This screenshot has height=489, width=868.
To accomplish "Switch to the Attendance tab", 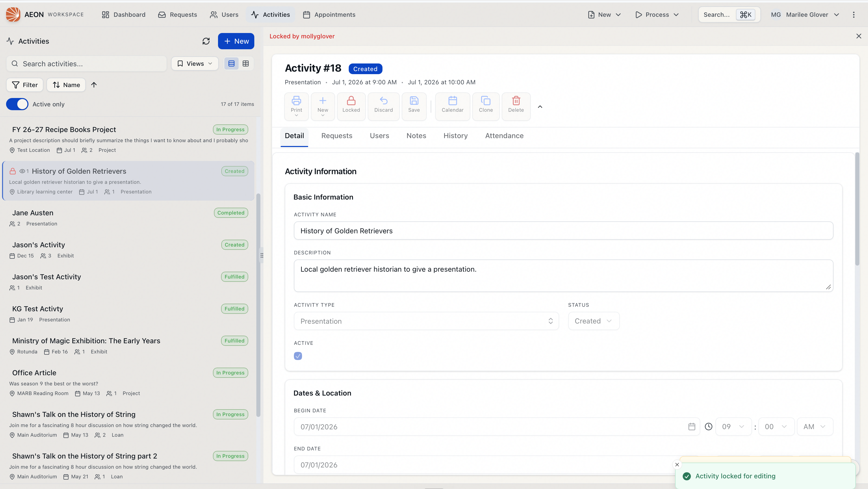I will (x=504, y=136).
